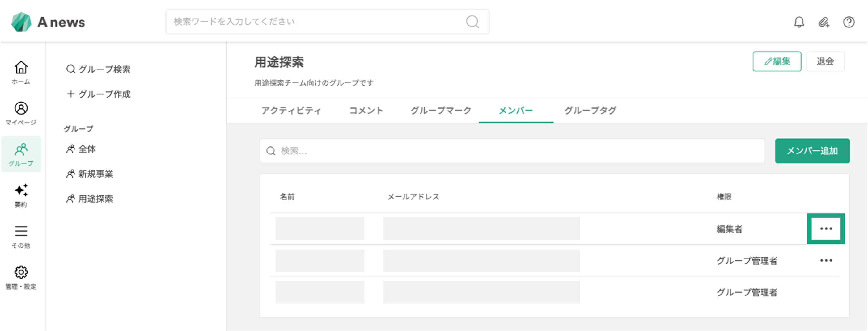Viewport: 868px width, 331px height.
Task: Switch to the グループマーク tab
Action: [x=441, y=111]
